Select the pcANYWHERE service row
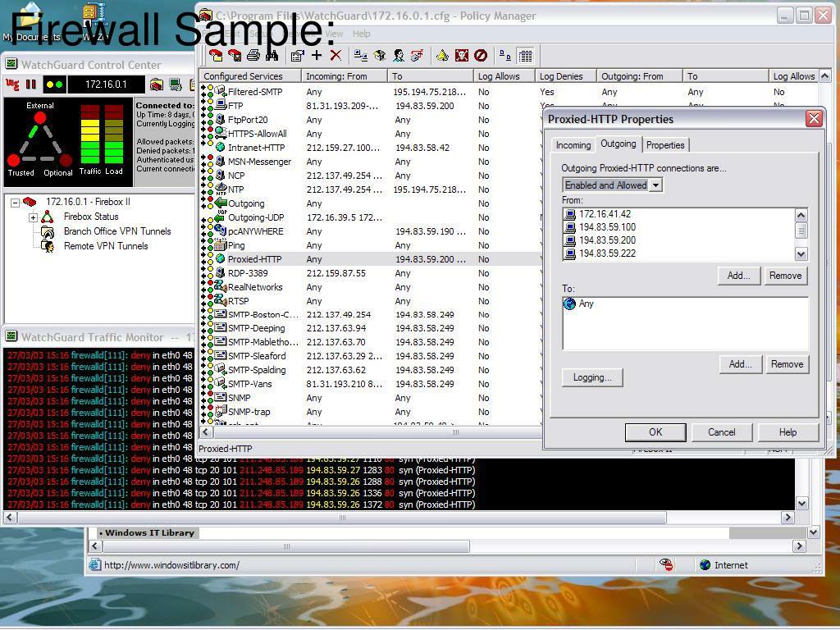The height and width of the screenshot is (630, 840). [x=256, y=231]
